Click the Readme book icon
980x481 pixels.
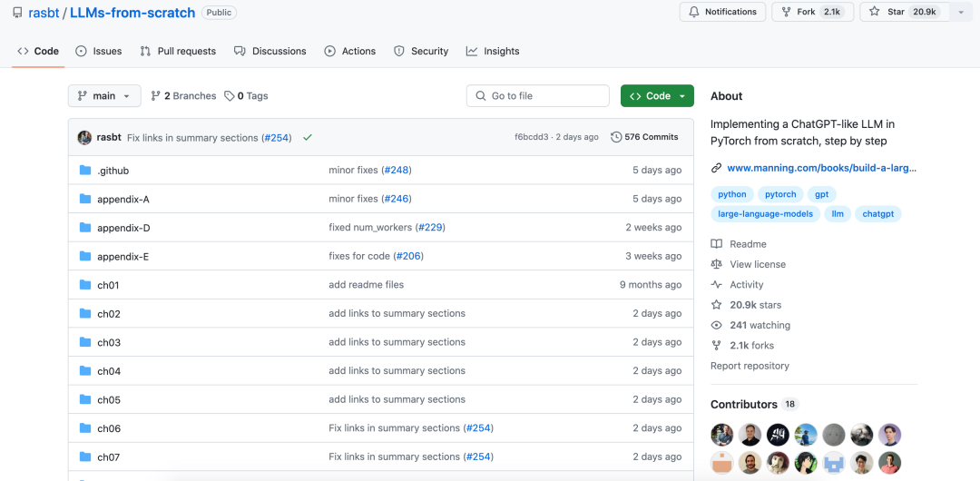tap(716, 244)
